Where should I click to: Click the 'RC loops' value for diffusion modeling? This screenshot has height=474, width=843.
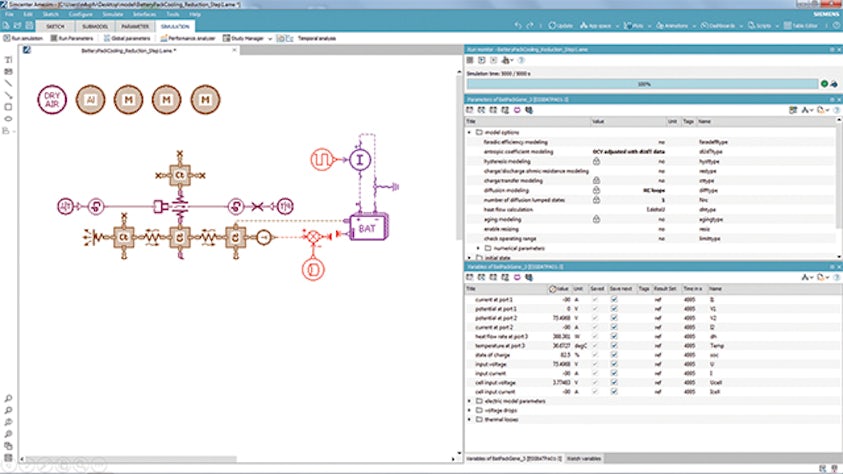coord(654,190)
